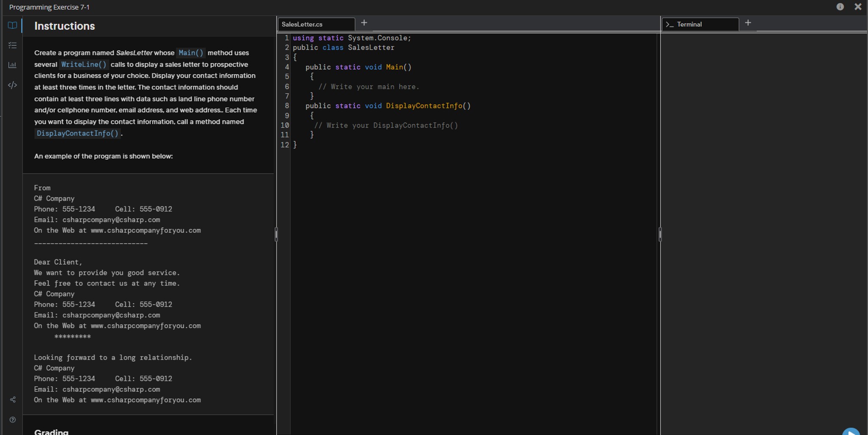Open the bar chart progress icon in sidebar
Image resolution: width=868 pixels, height=435 pixels.
click(x=12, y=65)
